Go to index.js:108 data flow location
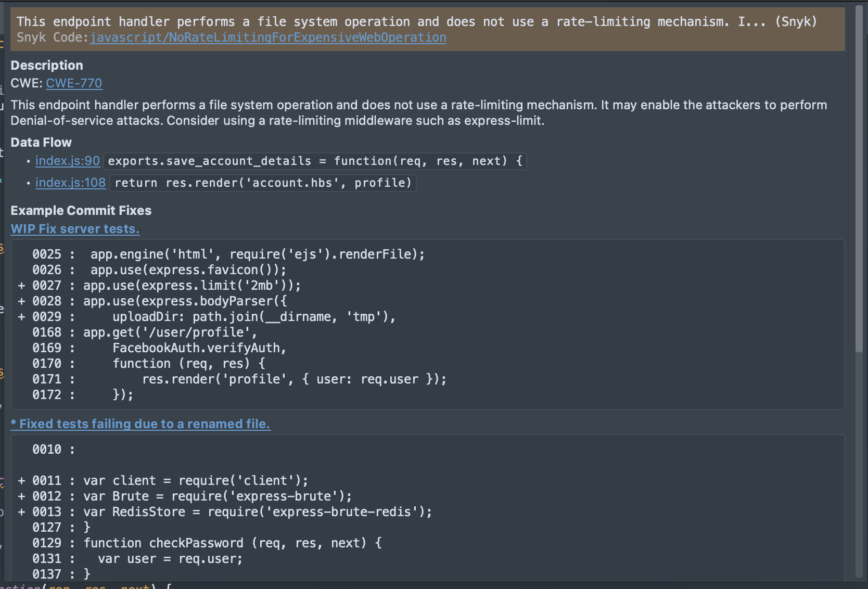Screen dimensions: 868x589 click(x=70, y=183)
